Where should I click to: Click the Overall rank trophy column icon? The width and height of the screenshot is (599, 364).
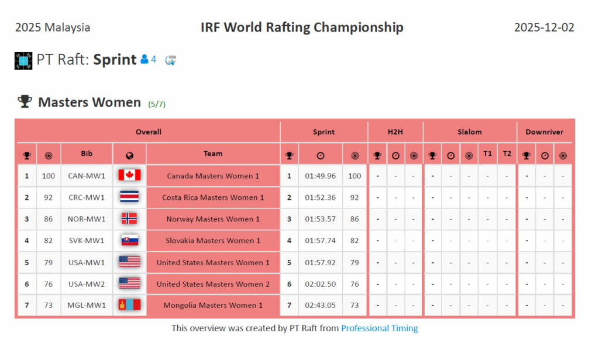(26, 155)
